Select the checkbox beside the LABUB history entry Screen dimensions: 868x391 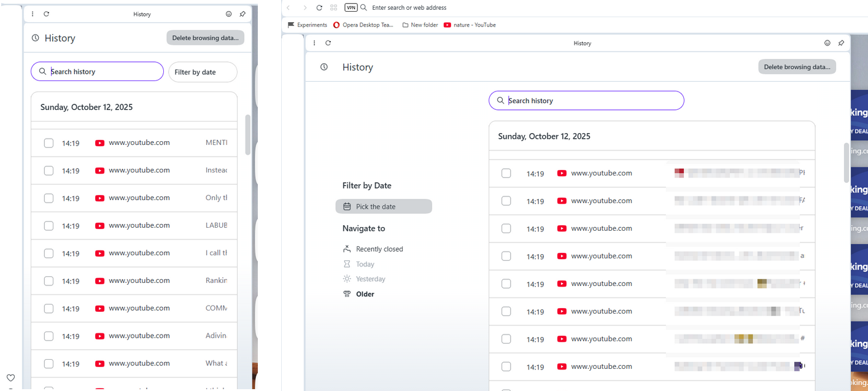point(48,226)
